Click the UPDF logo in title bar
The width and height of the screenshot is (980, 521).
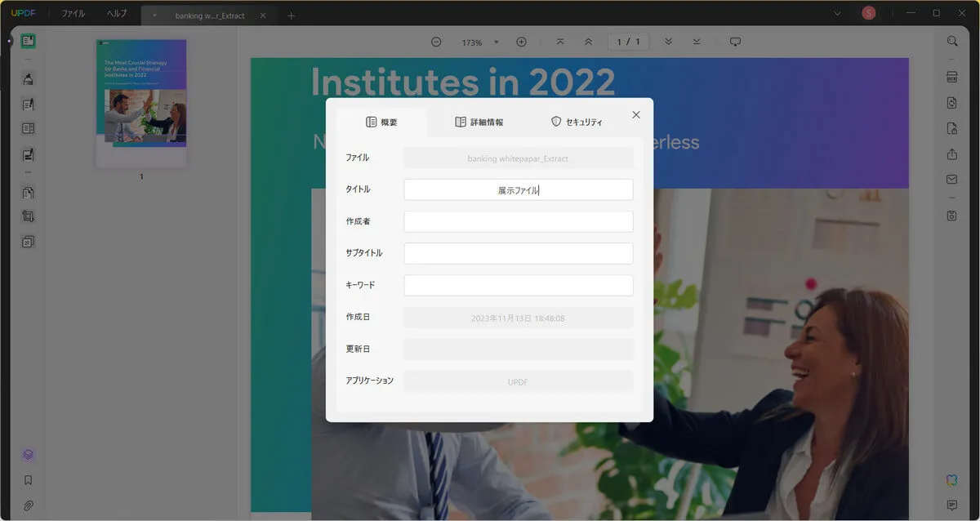point(24,14)
